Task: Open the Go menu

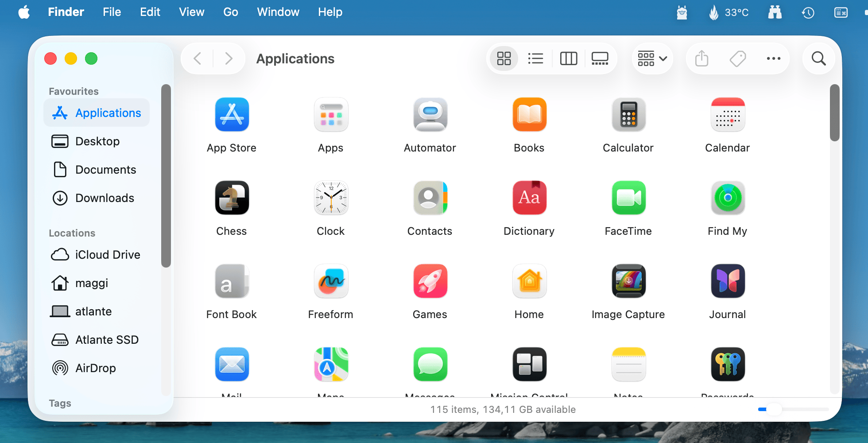Action: [x=230, y=12]
